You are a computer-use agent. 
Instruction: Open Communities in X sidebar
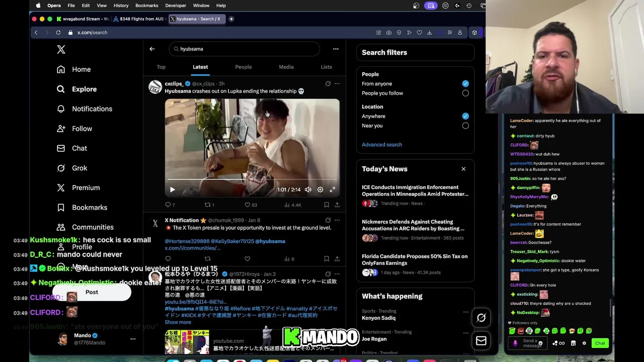(86, 227)
